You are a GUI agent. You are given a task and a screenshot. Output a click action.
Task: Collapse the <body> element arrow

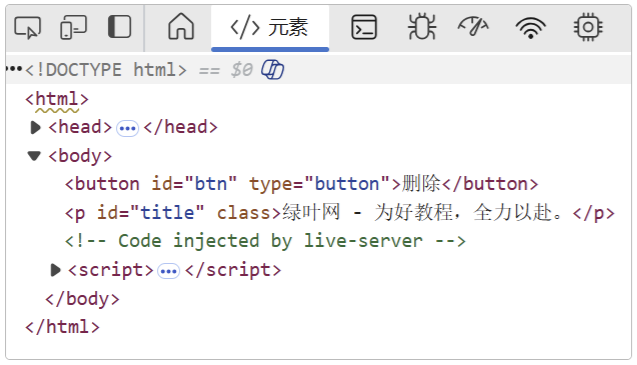(x=34, y=156)
